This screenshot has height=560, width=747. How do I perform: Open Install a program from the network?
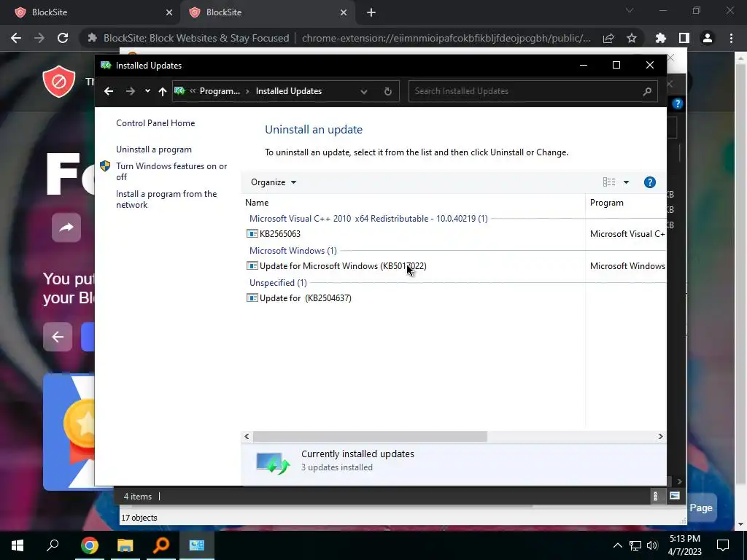click(166, 199)
